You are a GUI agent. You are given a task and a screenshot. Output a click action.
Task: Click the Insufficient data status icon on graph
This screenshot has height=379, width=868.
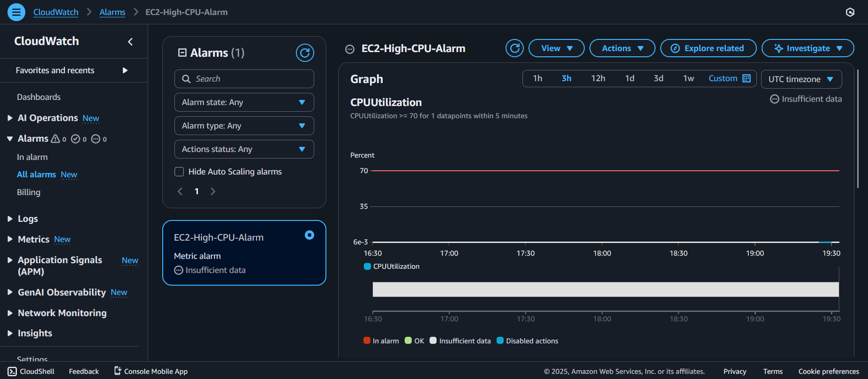(775, 99)
